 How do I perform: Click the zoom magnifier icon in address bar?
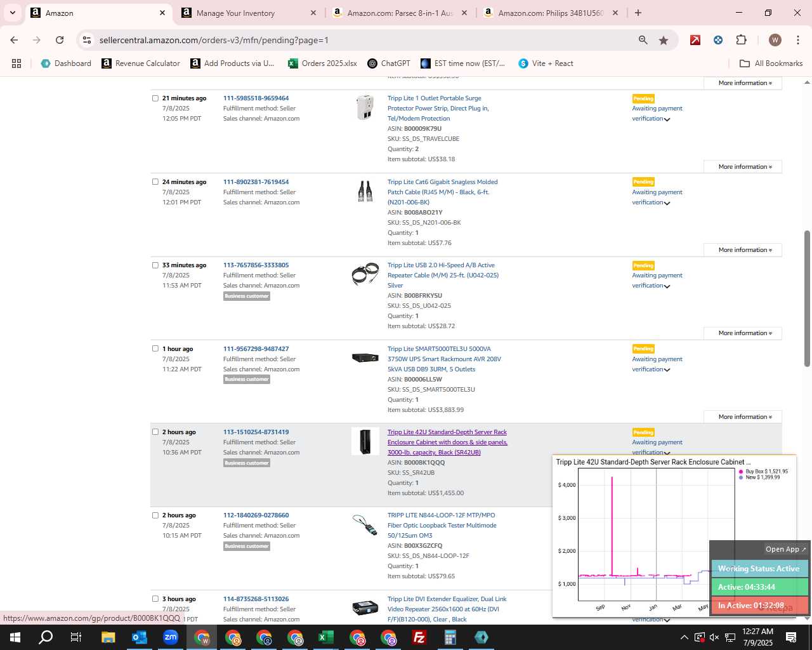pos(643,40)
